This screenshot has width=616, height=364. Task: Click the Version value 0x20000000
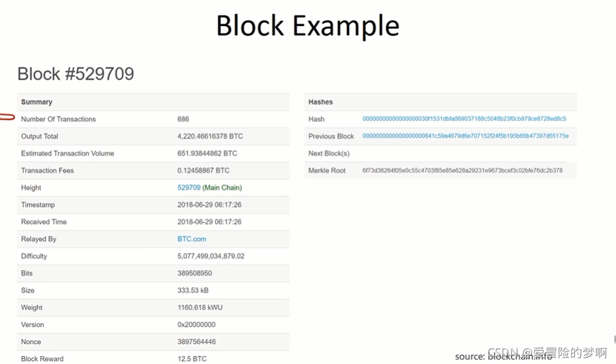pyautogui.click(x=197, y=325)
